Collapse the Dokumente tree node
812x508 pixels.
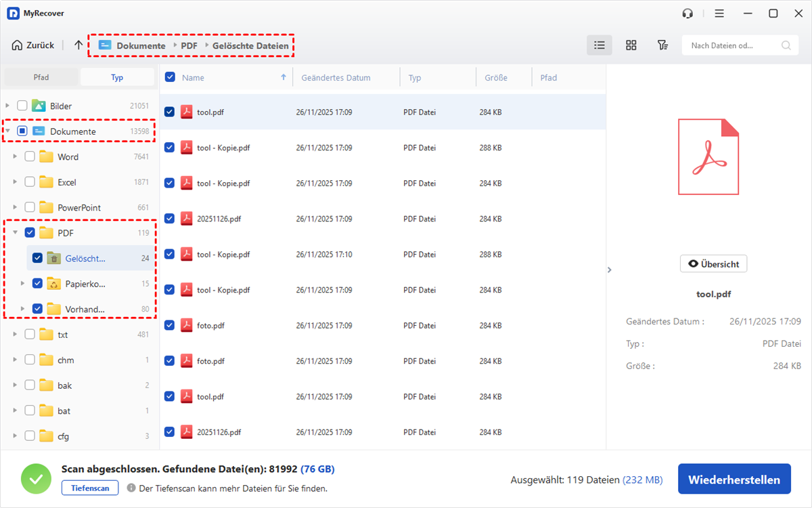click(8, 131)
